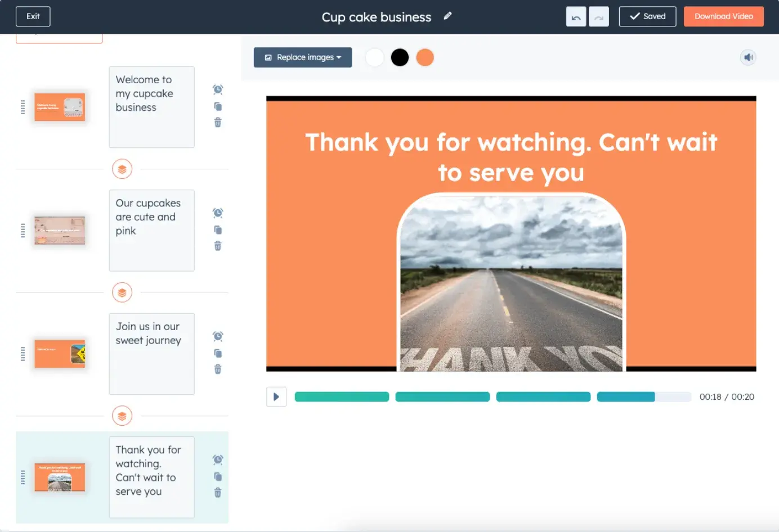Duplicate the 'Our cupcakes are cute' scene
The height and width of the screenshot is (532, 779).
(x=218, y=230)
